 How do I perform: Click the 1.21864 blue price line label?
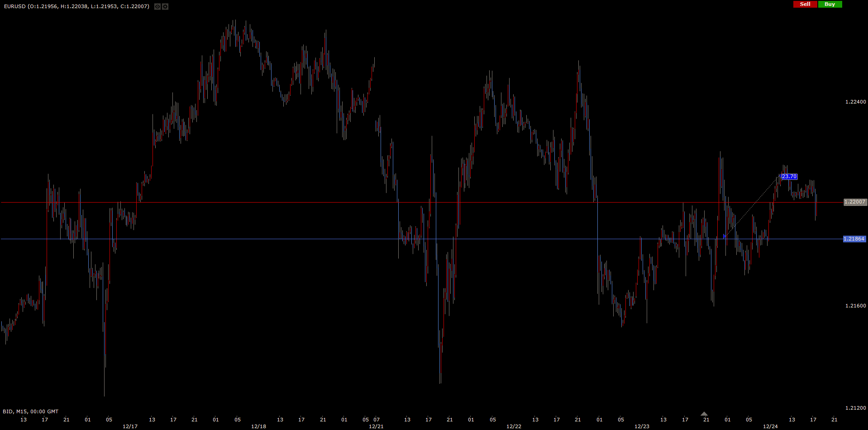pyautogui.click(x=854, y=239)
